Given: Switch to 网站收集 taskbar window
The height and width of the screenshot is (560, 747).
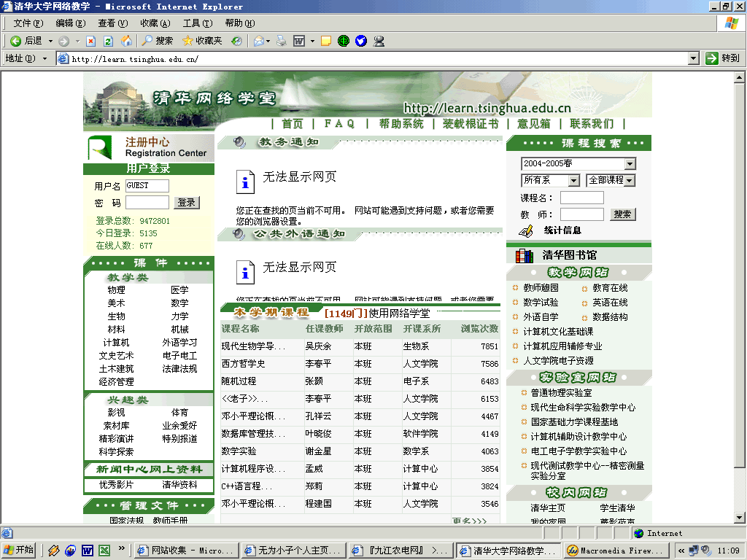Looking at the screenshot, I should (x=186, y=551).
